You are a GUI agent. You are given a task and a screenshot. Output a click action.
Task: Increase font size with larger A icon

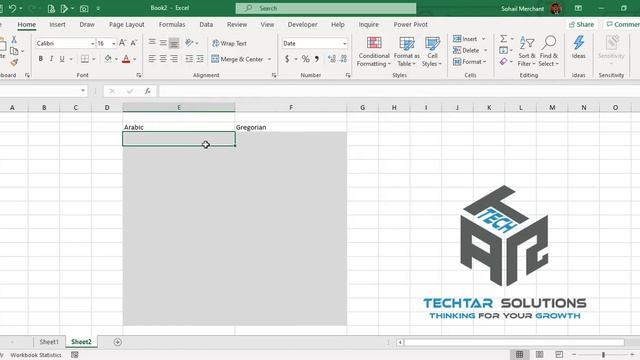pyautogui.click(x=122, y=43)
